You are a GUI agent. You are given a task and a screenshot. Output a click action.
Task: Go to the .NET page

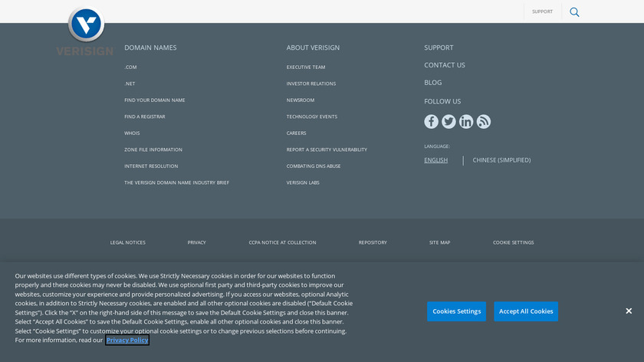[130, 84]
